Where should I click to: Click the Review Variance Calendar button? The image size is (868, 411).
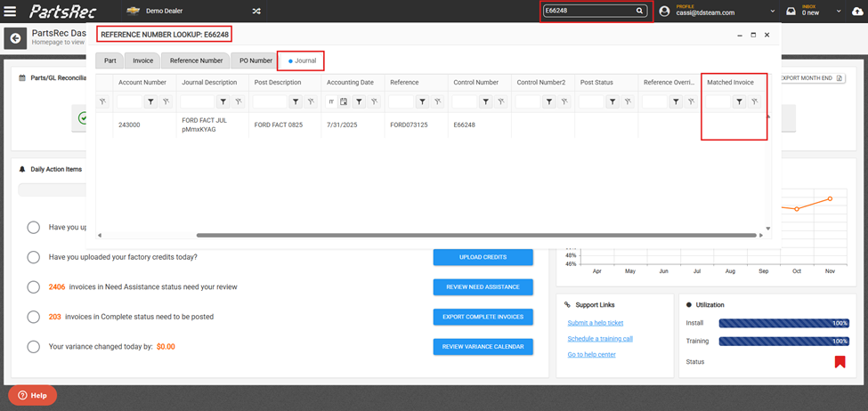click(x=483, y=347)
